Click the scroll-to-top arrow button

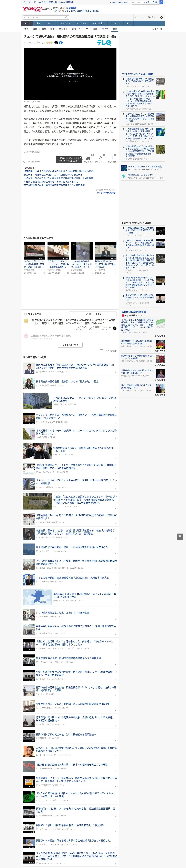pos(180,536)
